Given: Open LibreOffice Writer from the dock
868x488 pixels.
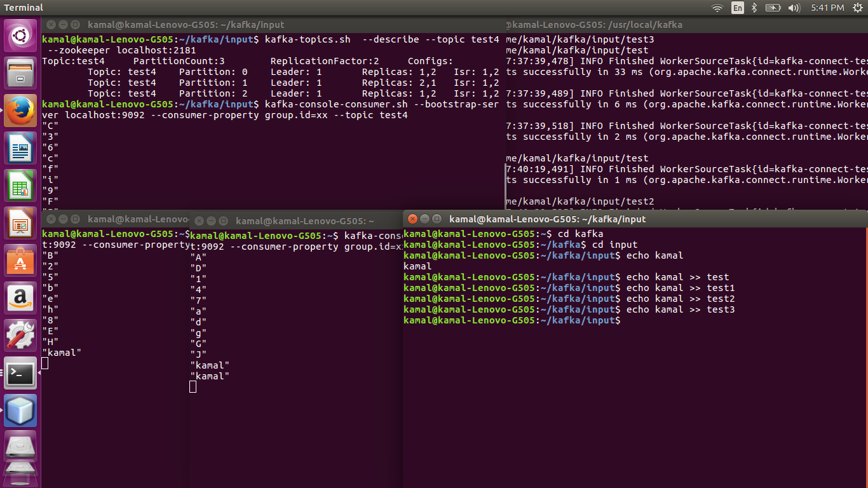Looking at the screenshot, I should pos(20,148).
